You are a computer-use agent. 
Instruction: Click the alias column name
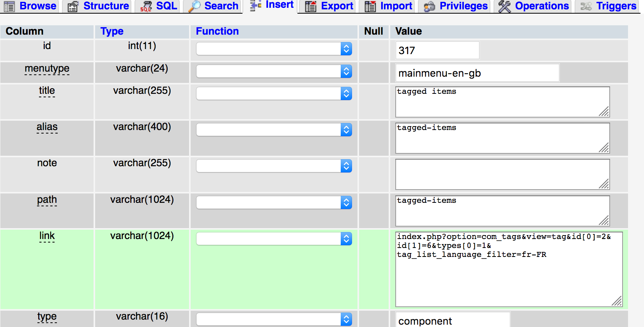tap(47, 127)
